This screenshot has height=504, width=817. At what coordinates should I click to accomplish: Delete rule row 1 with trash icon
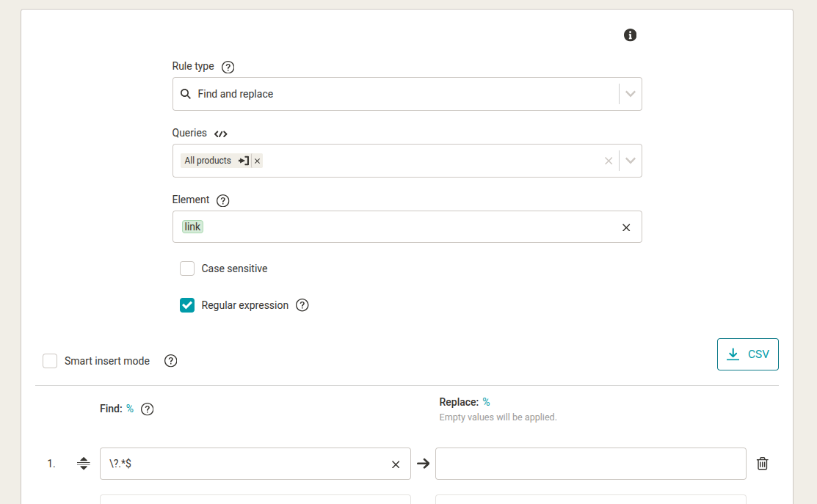tap(763, 464)
